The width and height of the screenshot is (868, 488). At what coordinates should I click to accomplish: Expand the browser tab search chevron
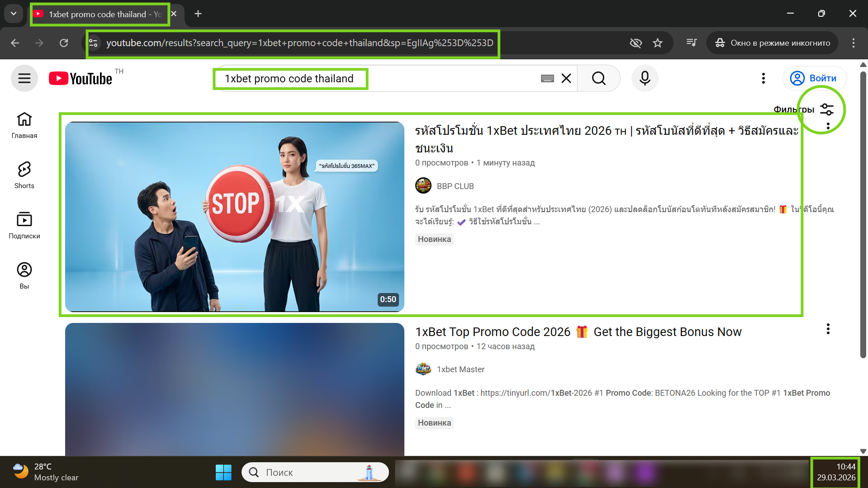(14, 14)
